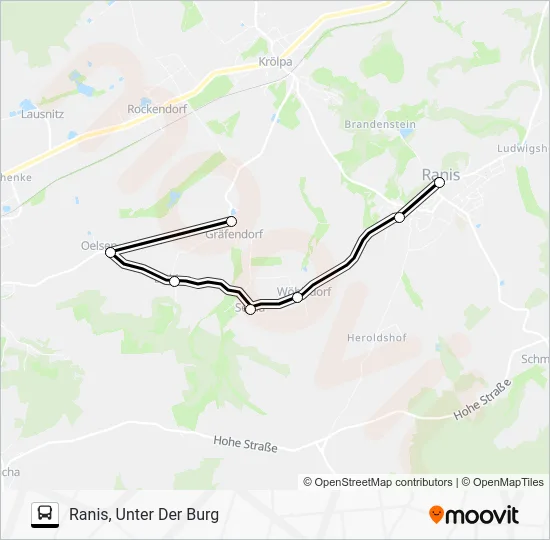Select the Ranis terminus stop marker
The image size is (550, 540).
[x=439, y=182]
